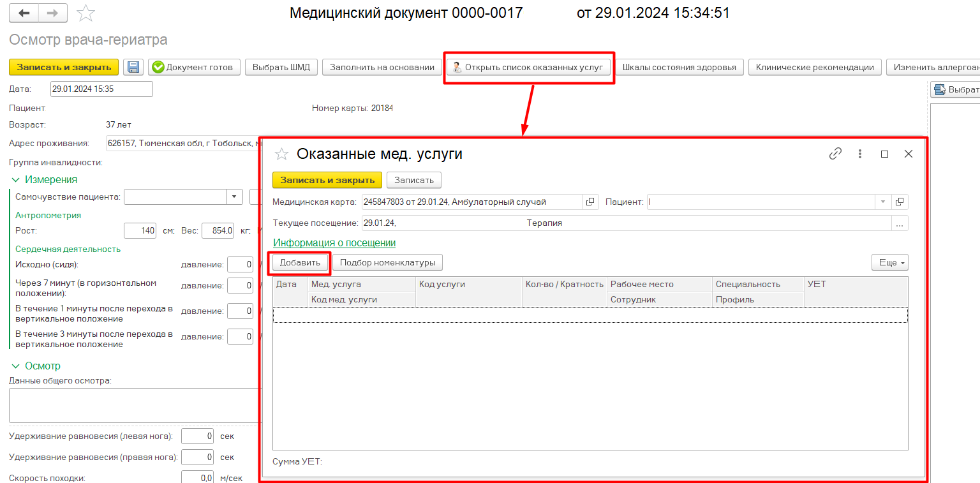Screen dimensions: 980x483
Task: Expand the Пациент dropdown arrow
Action: point(883,202)
